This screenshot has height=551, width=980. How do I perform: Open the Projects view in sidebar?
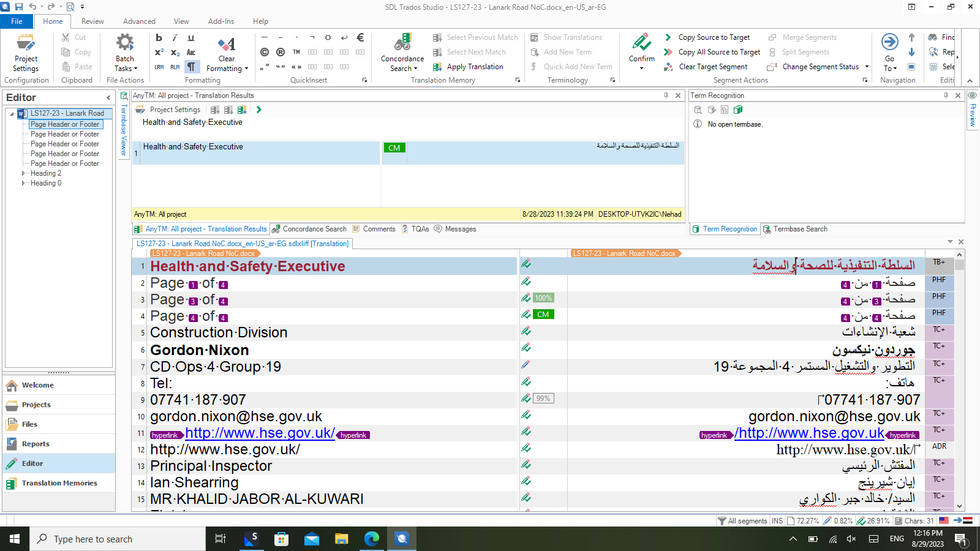pyautogui.click(x=59, y=405)
